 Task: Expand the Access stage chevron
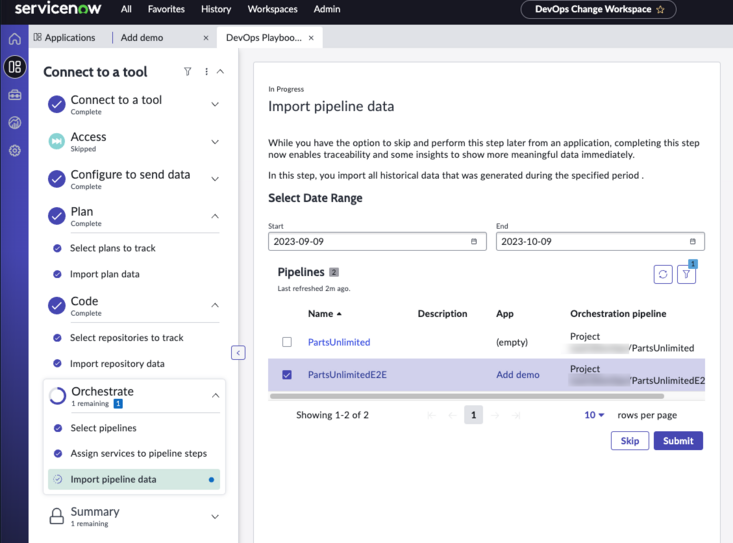tap(215, 142)
